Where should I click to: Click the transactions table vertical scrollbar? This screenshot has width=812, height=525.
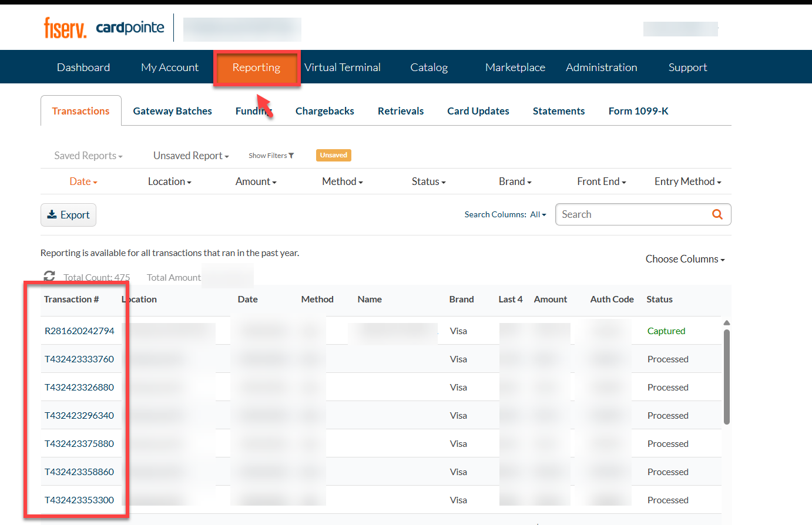pyautogui.click(x=726, y=376)
